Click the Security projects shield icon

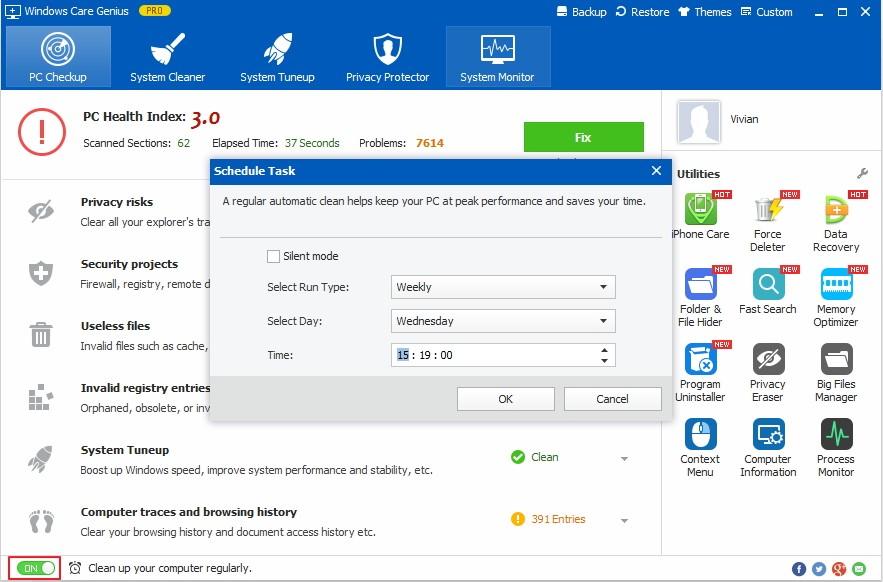pyautogui.click(x=41, y=273)
